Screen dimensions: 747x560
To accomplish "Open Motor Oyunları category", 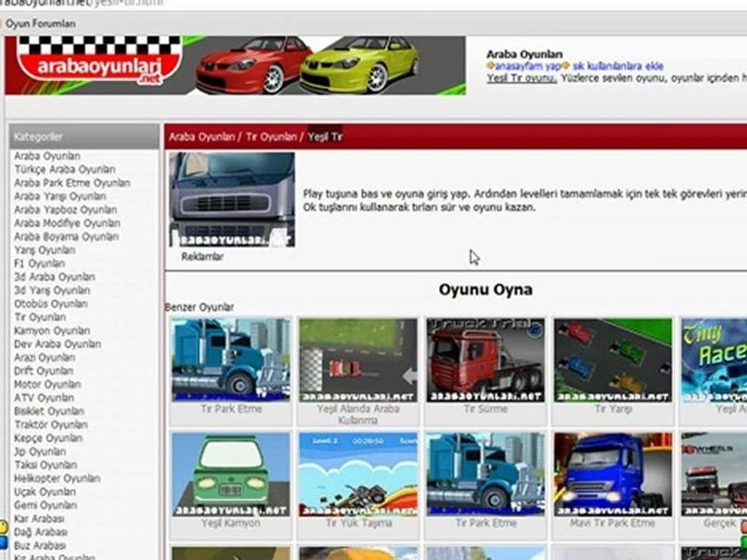I will click(47, 384).
